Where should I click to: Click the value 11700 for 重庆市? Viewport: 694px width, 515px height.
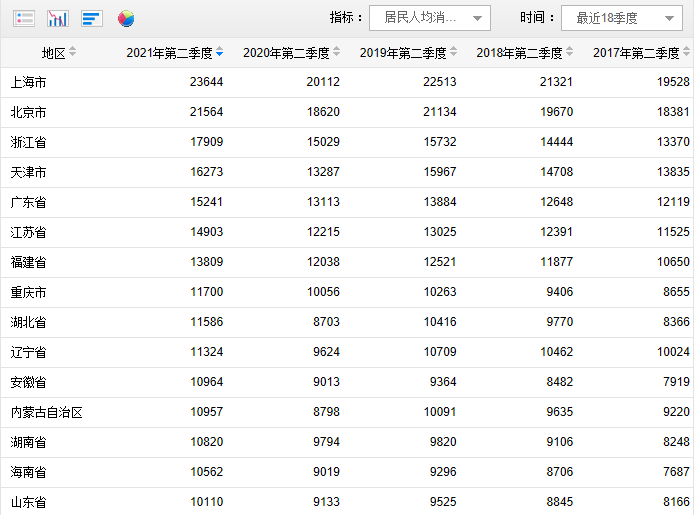206,292
